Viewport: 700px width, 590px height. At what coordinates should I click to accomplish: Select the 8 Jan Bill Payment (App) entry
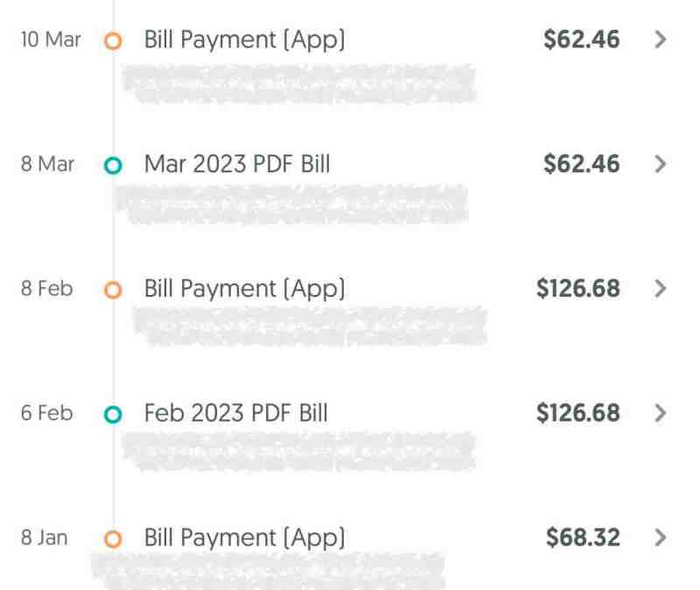(x=244, y=537)
